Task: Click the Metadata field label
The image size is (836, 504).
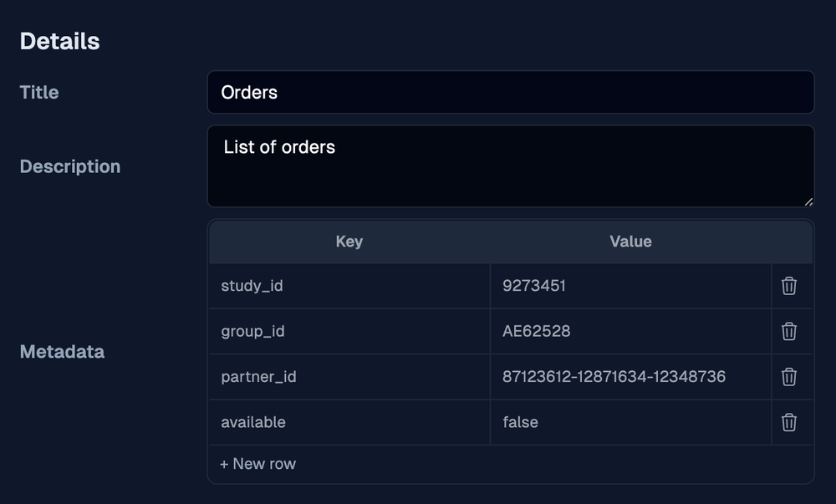Action: click(62, 352)
